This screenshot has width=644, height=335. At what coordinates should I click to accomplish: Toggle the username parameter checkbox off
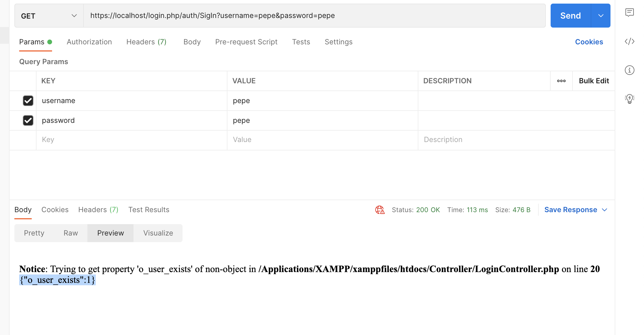[x=28, y=100]
